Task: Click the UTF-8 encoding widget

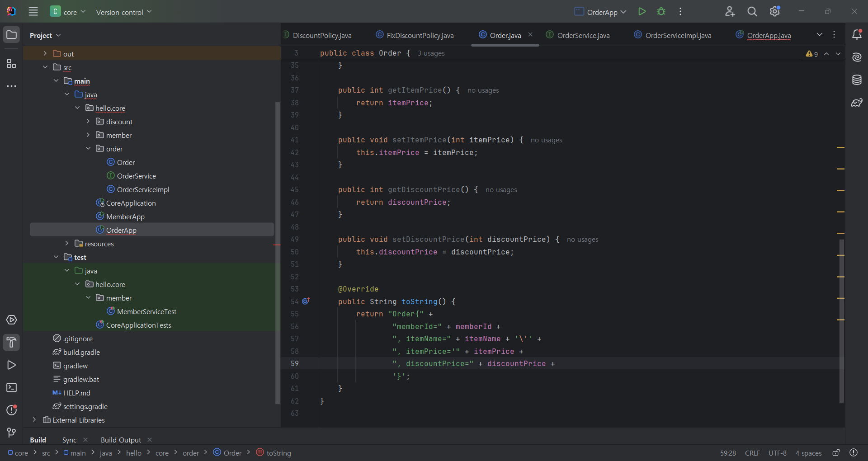Action: [778, 453]
